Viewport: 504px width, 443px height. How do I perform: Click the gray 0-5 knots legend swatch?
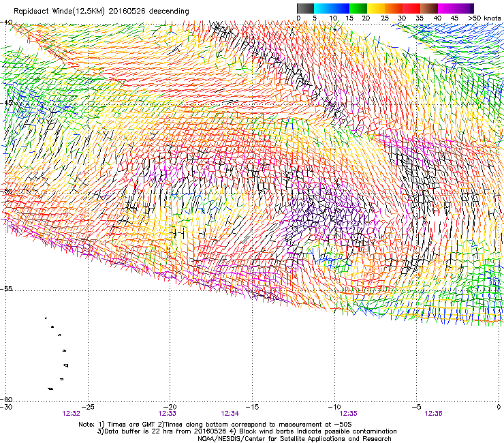305,8
